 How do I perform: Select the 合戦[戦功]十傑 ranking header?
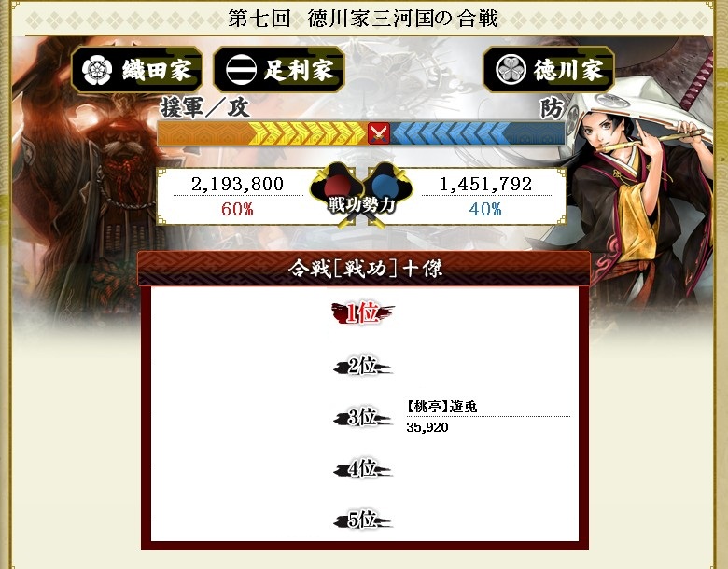[364, 269]
